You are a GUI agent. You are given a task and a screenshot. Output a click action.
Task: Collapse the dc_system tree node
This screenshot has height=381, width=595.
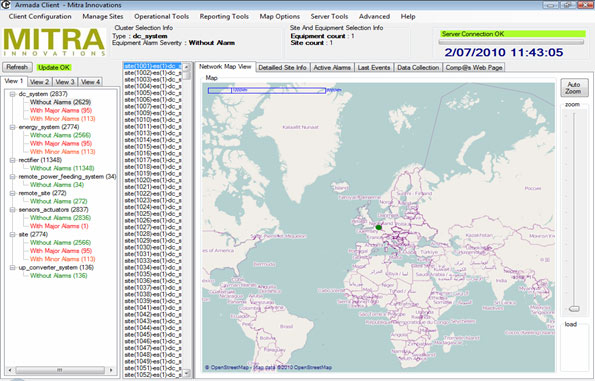pos(13,94)
